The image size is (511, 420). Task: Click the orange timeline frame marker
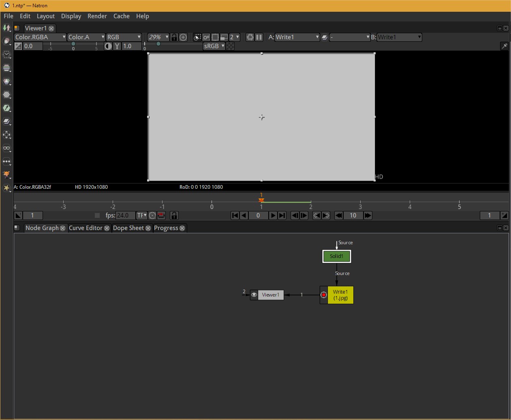[261, 200]
